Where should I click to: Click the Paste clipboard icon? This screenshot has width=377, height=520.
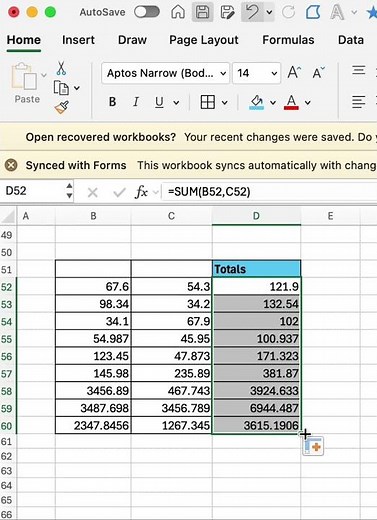(24, 76)
